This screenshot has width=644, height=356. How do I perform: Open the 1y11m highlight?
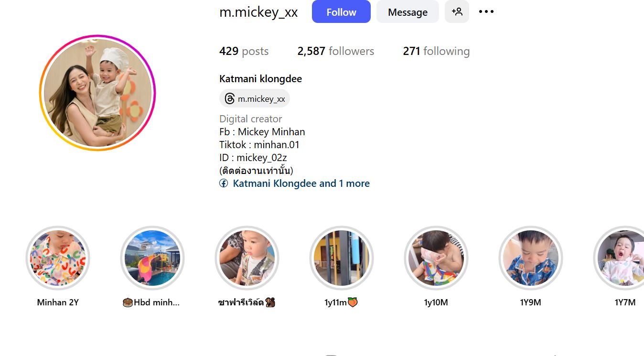click(342, 258)
